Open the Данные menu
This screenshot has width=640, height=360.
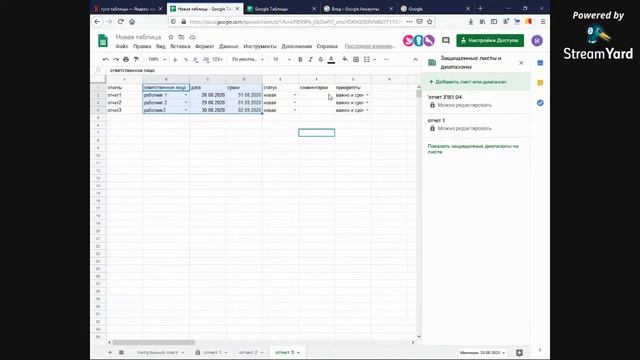coord(229,47)
